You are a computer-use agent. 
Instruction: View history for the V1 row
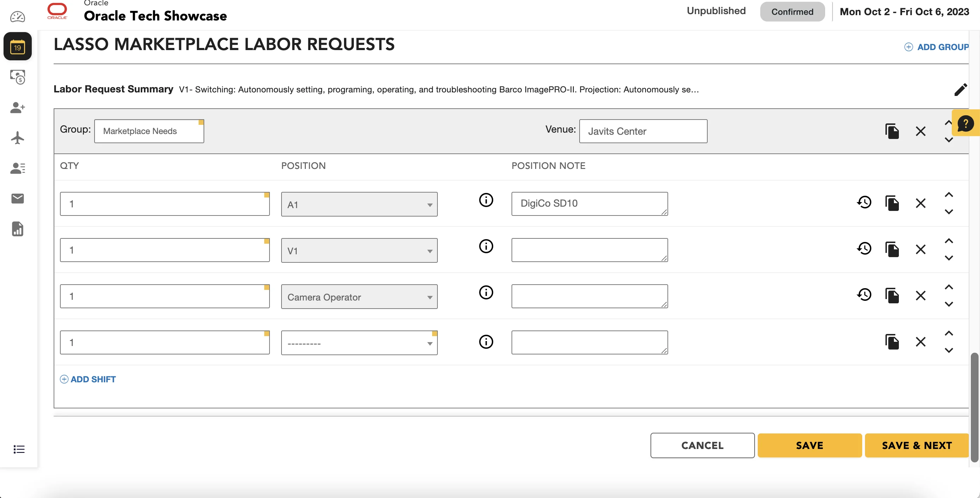pyautogui.click(x=864, y=249)
